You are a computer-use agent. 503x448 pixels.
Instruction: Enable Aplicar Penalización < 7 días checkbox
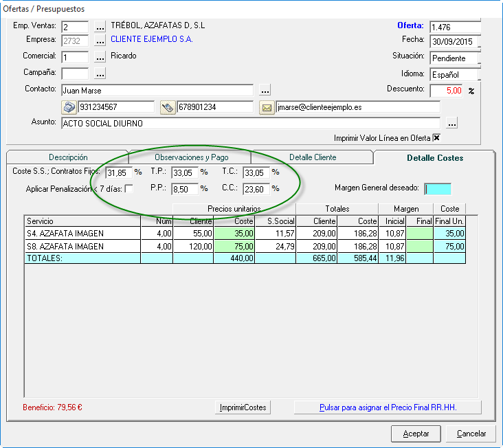(x=129, y=189)
